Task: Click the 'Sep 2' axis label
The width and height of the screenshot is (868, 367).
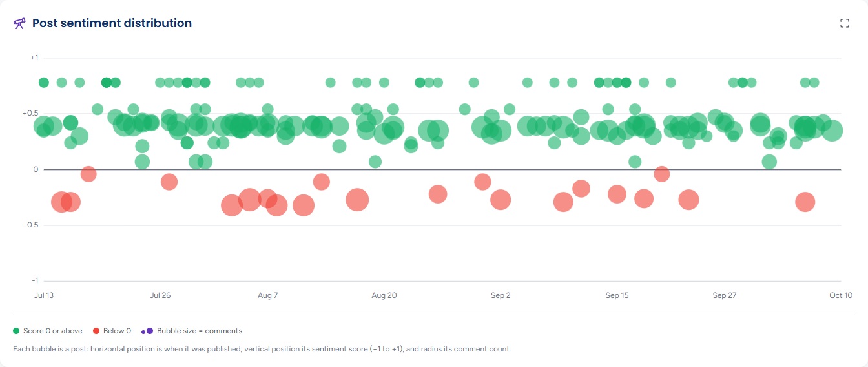Action: pos(501,295)
